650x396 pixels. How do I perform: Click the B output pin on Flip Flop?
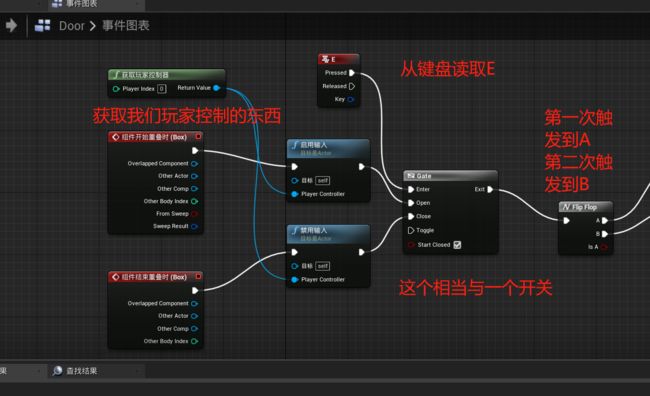point(605,234)
